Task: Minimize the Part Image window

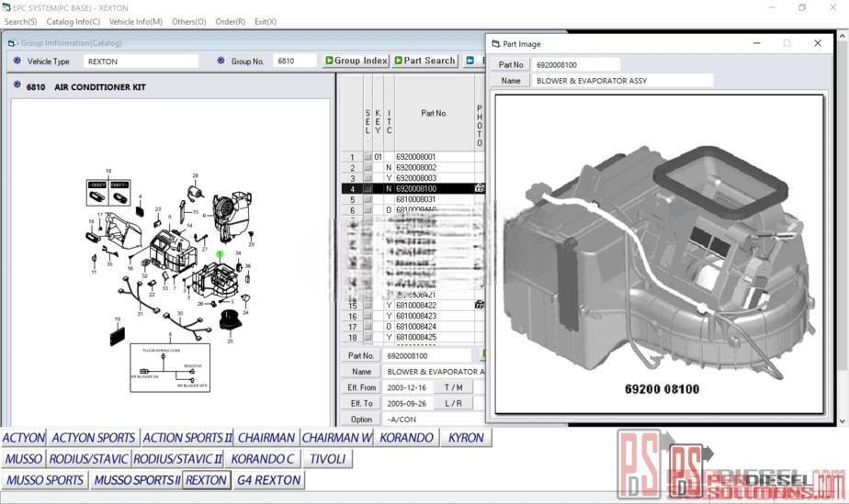Action: [756, 43]
